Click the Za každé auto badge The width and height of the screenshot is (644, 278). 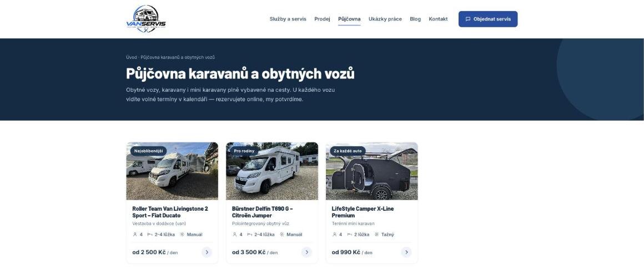[348, 151]
